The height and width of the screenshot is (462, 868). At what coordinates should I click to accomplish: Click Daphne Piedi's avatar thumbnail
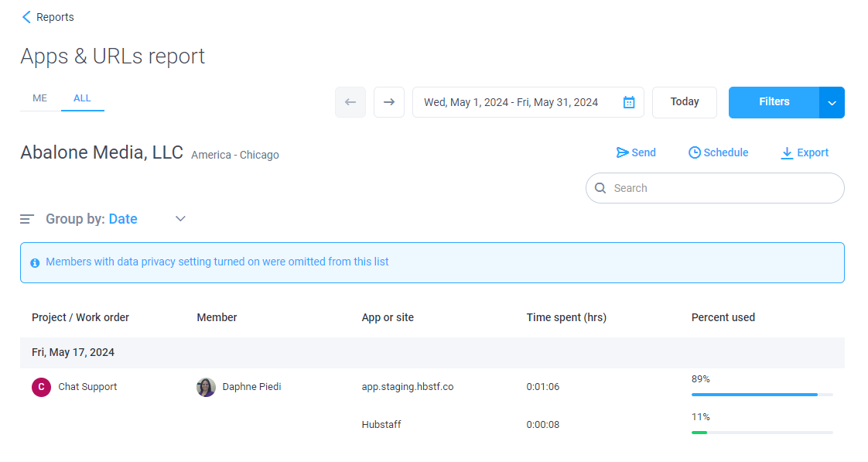coord(206,387)
